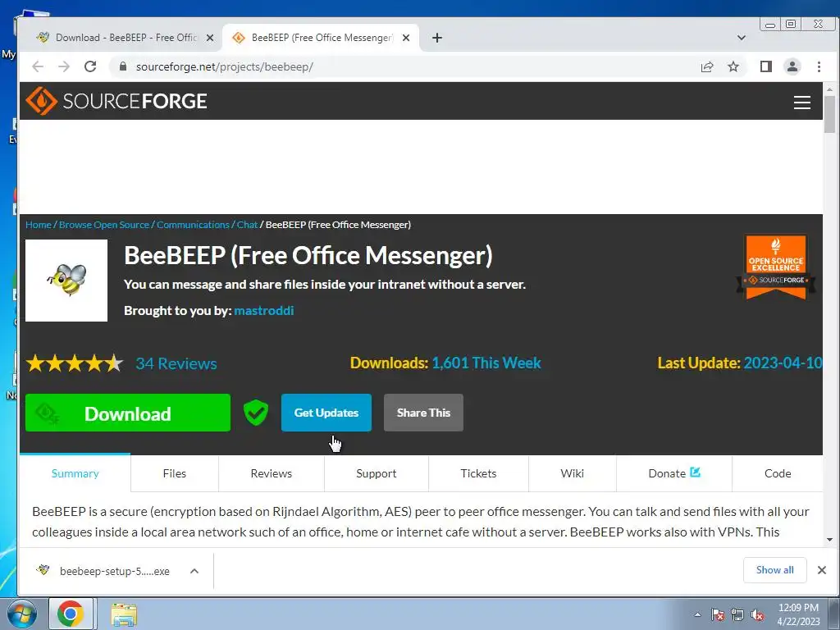Screen dimensions: 840x630
Task: Click the scrollbar down arrow
Action: point(829,540)
